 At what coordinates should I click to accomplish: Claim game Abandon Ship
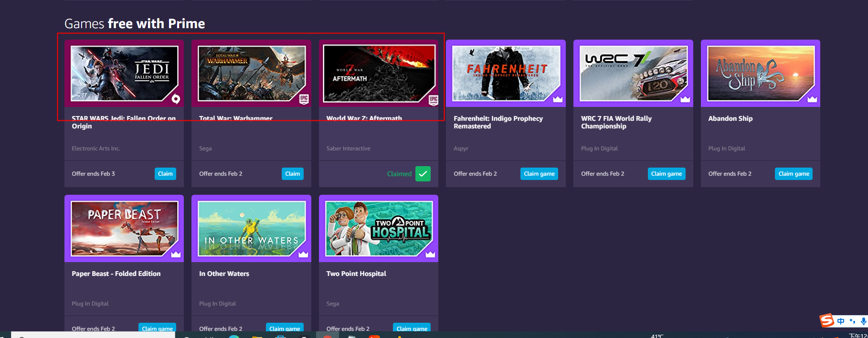794,174
